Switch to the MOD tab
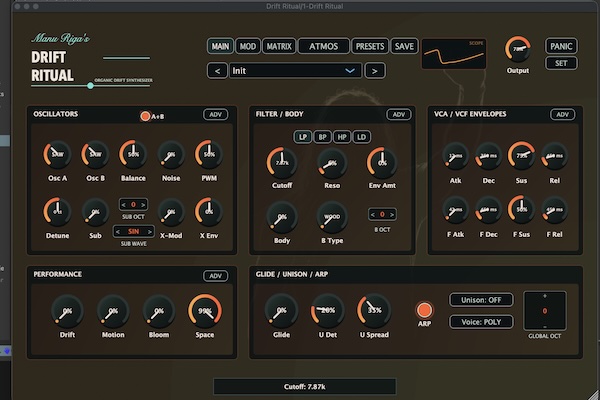 pyautogui.click(x=248, y=46)
